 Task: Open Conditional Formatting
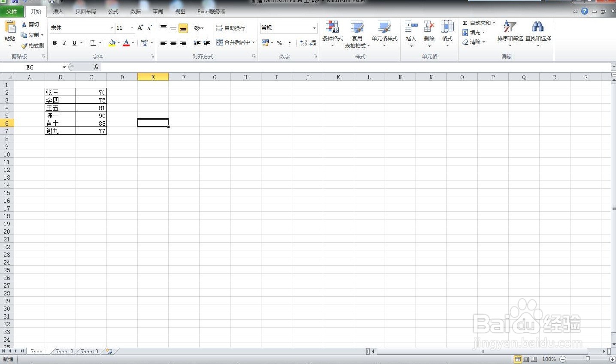pyautogui.click(x=332, y=33)
